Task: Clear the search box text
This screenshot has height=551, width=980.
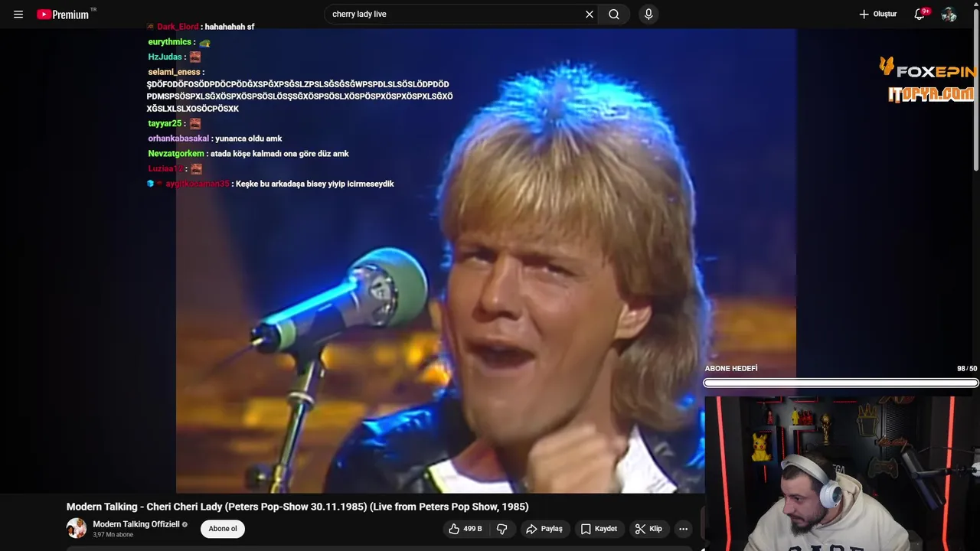Action: pyautogui.click(x=590, y=15)
